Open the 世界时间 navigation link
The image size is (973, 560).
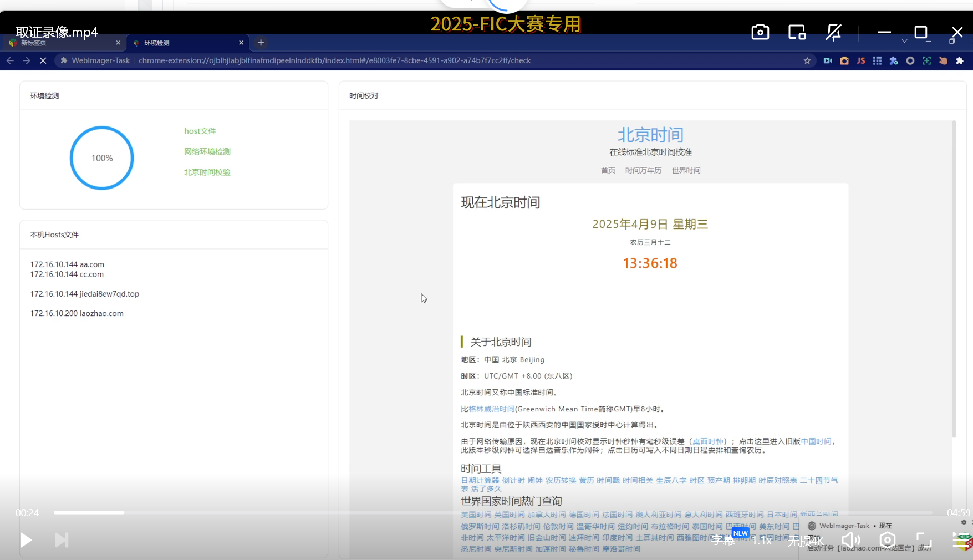click(x=686, y=170)
